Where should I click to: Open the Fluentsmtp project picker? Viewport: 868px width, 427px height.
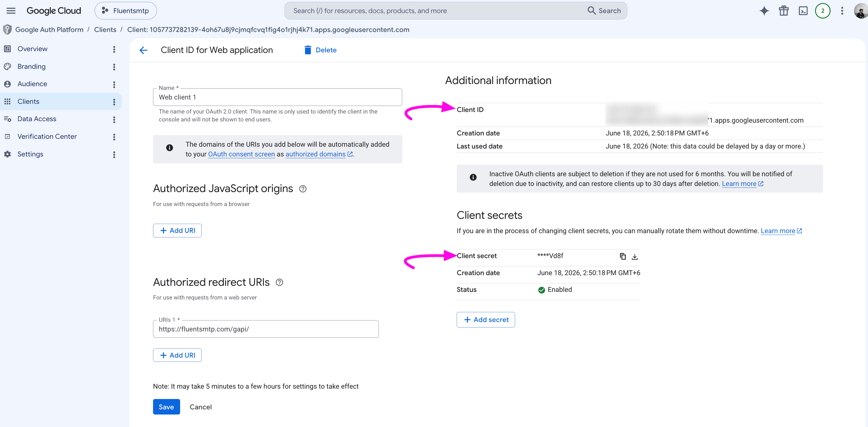126,11
